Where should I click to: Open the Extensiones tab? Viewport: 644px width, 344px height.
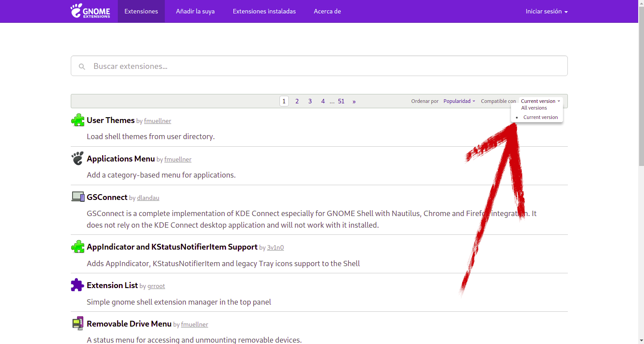[x=141, y=11]
